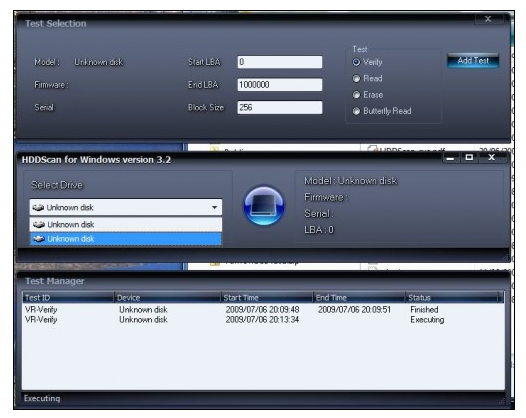Click into the Start LBA field

(280, 62)
